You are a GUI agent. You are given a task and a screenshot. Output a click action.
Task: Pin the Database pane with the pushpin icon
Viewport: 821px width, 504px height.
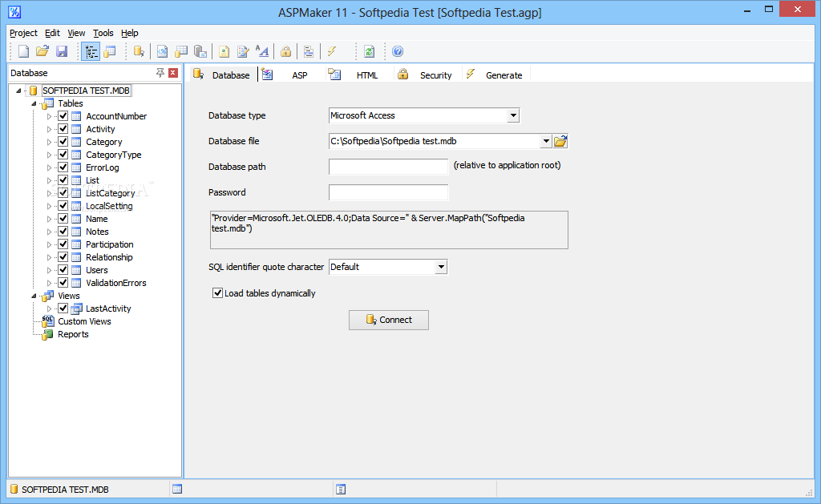[160, 73]
